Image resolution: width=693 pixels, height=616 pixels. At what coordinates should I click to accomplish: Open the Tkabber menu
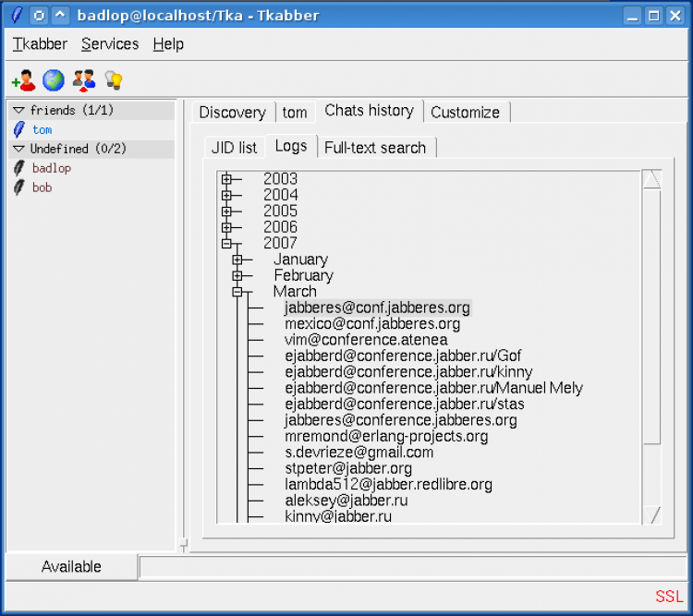[x=40, y=43]
